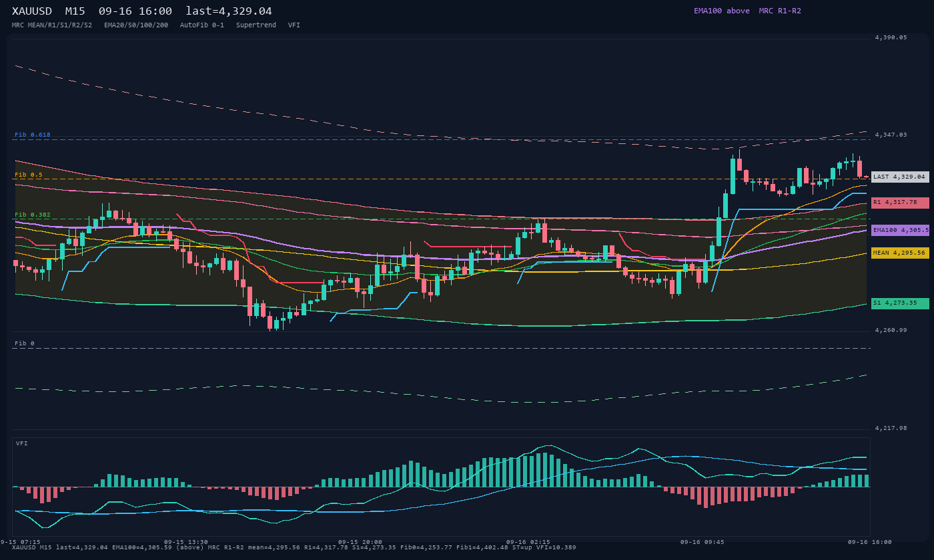Click the last=4,329.04 header value
Image resolution: width=934 pixels, height=560 pixels.
point(229,11)
